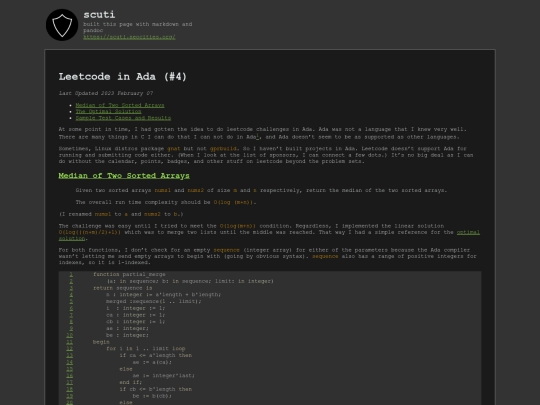Image resolution: width=540 pixels, height=405 pixels.
Task: Click 'Last Updated 2023 February 07' text
Action: (106, 93)
